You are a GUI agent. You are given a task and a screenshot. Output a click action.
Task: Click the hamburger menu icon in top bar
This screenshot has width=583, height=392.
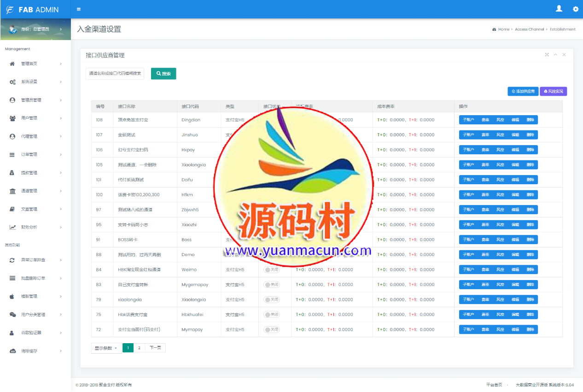[79, 9]
